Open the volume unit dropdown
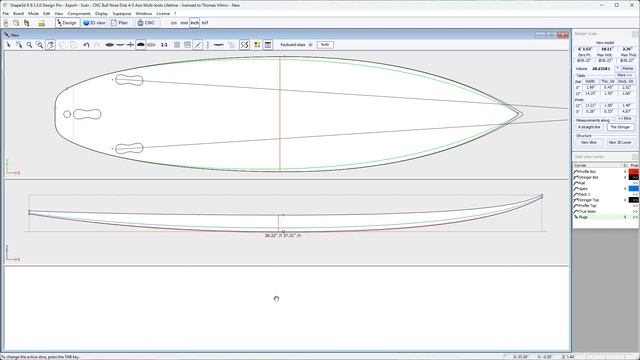This screenshot has width=640, height=360. (x=618, y=68)
